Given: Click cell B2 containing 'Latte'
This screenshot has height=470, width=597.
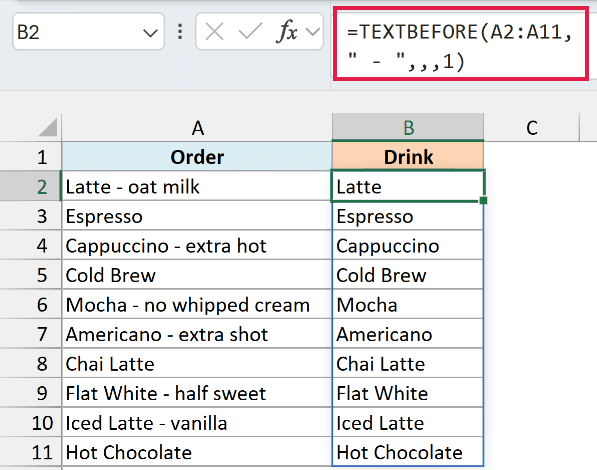Looking at the screenshot, I should click(x=408, y=186).
